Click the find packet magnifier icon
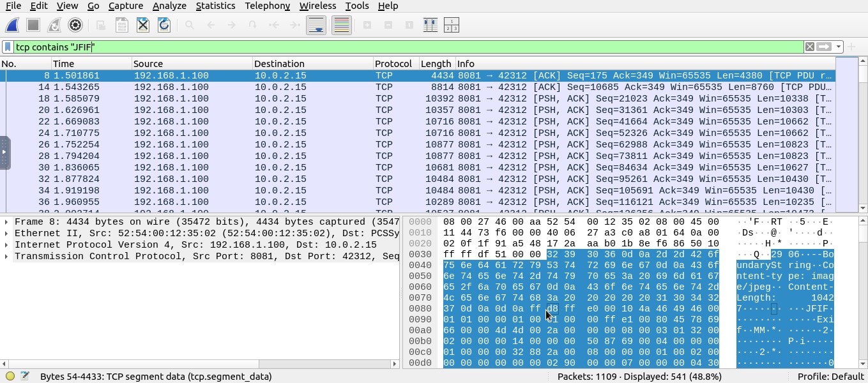The width and height of the screenshot is (868, 383). [x=189, y=25]
